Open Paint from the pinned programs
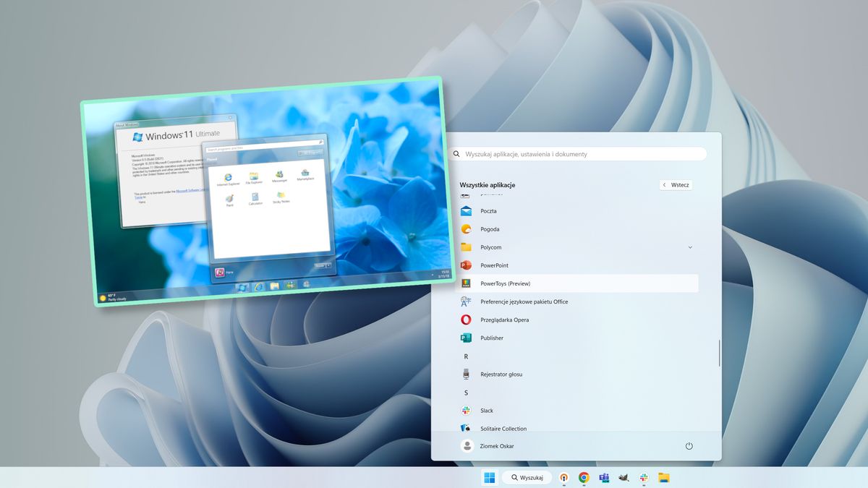 [x=230, y=199]
